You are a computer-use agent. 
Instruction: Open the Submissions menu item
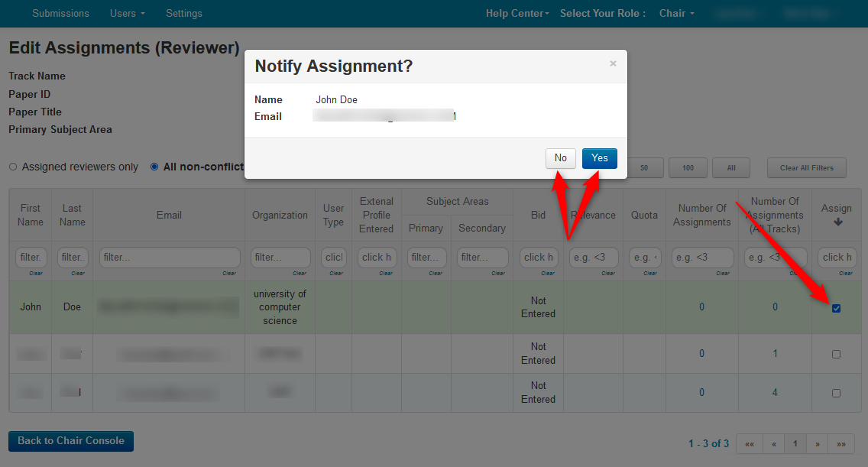(60, 13)
